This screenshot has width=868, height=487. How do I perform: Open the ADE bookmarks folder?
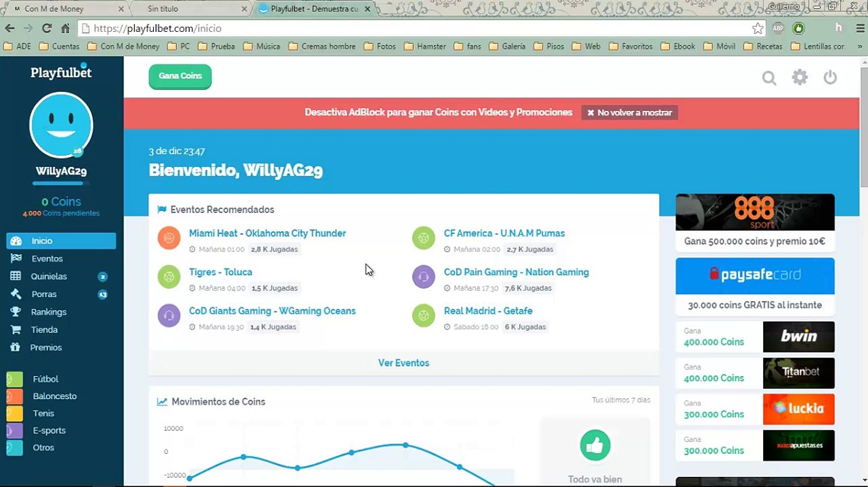tap(18, 47)
